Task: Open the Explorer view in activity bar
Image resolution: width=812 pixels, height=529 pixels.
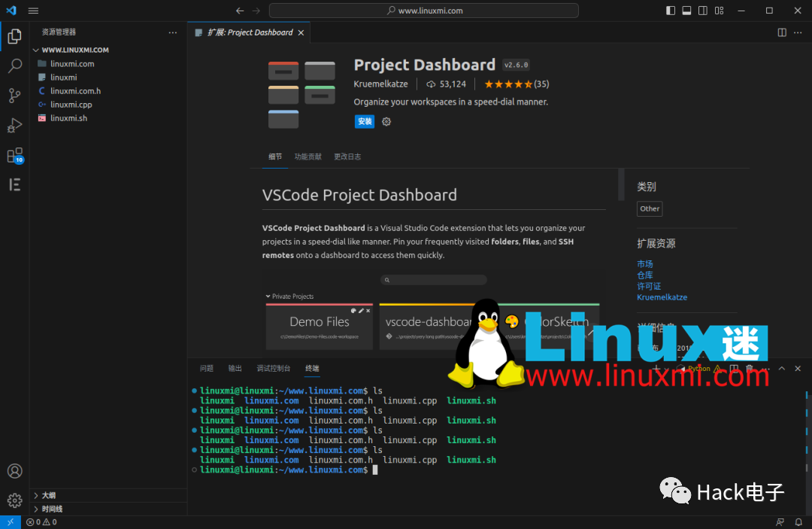Action: tap(14, 36)
